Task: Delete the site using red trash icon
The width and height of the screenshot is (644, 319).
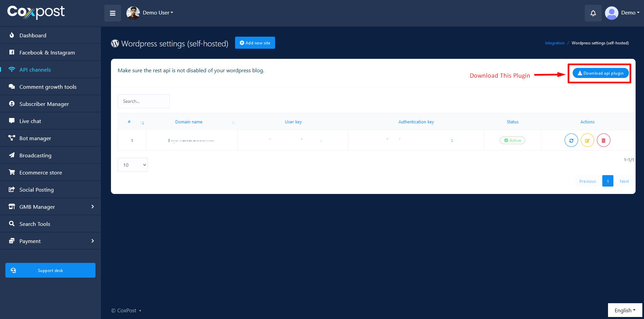Action: tap(603, 141)
